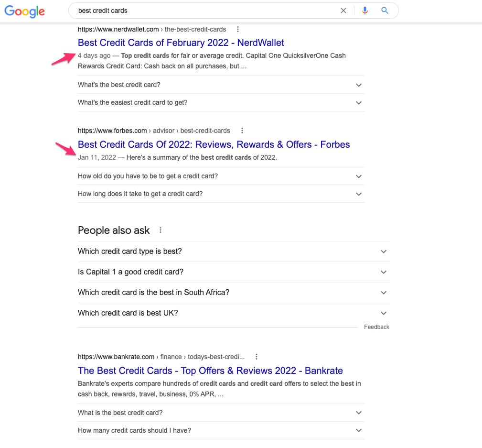
Task: Expand What's the easiest credit card to get?
Action: point(221,102)
